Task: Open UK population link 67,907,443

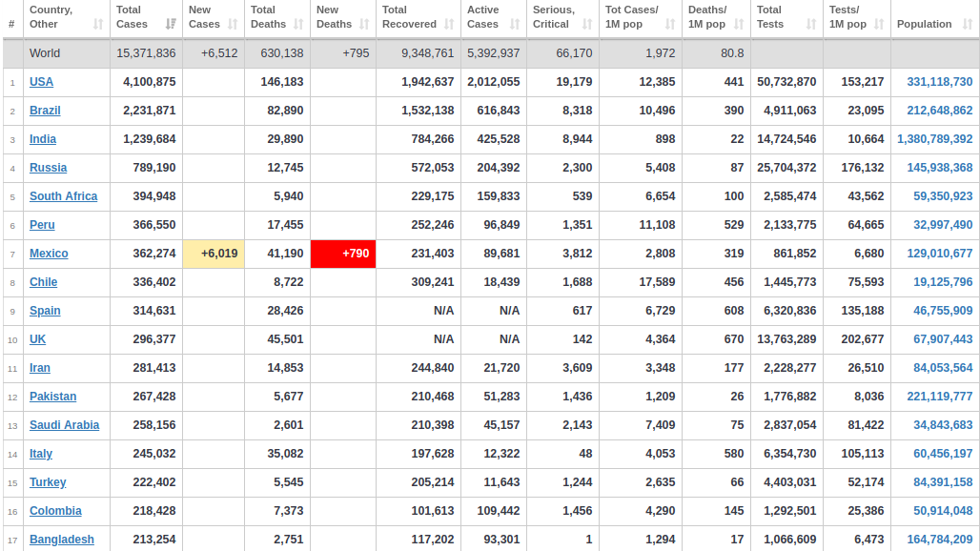Action: point(943,339)
